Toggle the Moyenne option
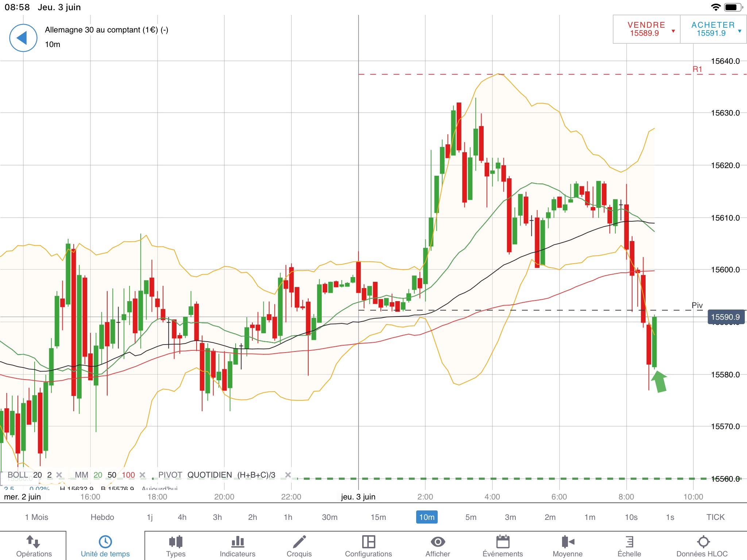Viewport: 747px width, 560px height. point(568,542)
